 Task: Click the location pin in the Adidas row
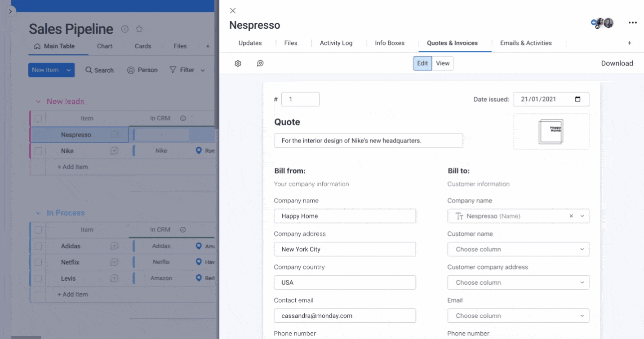click(x=199, y=246)
